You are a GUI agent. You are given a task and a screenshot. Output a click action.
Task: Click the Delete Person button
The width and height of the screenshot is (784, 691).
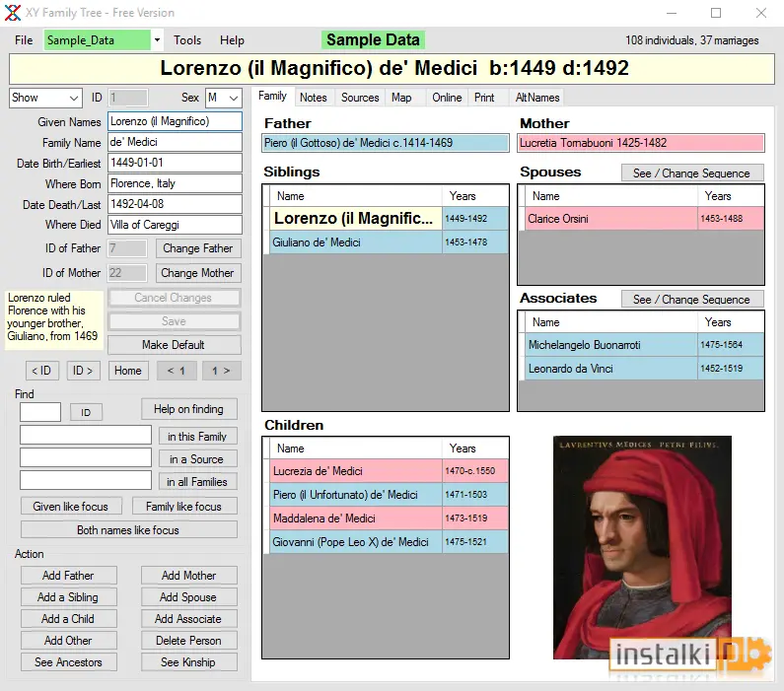pos(188,641)
